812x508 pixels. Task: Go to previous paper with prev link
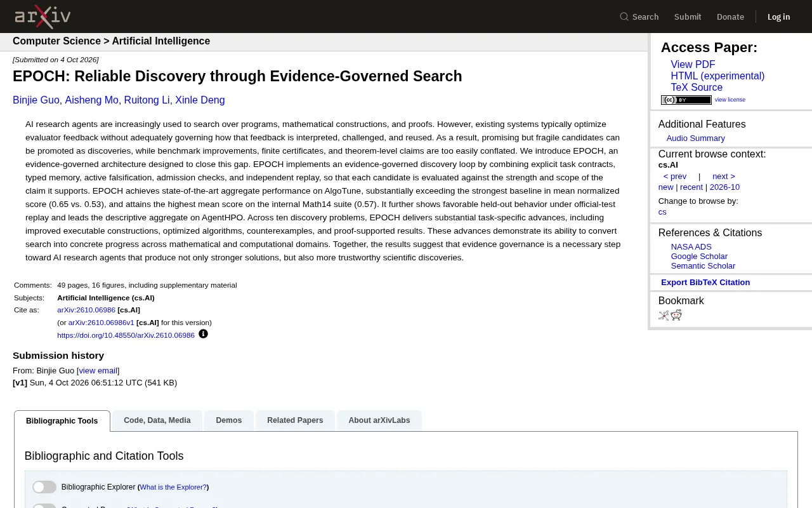click(675, 177)
